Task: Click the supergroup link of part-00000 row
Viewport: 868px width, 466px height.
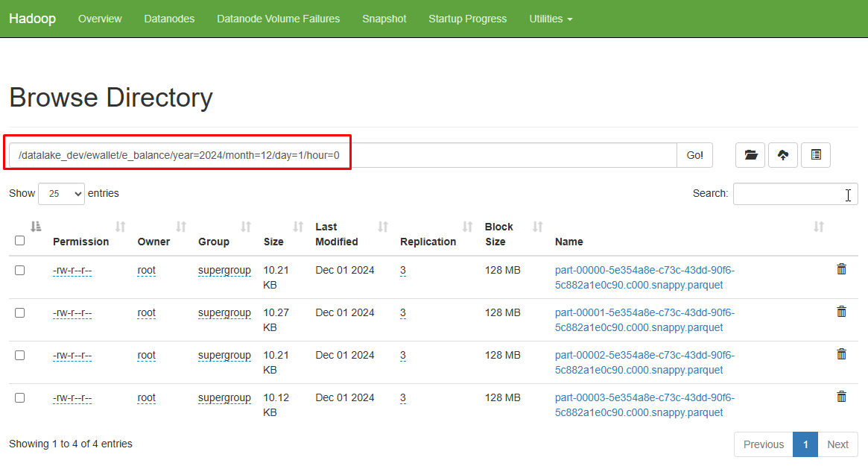Action: [225, 271]
